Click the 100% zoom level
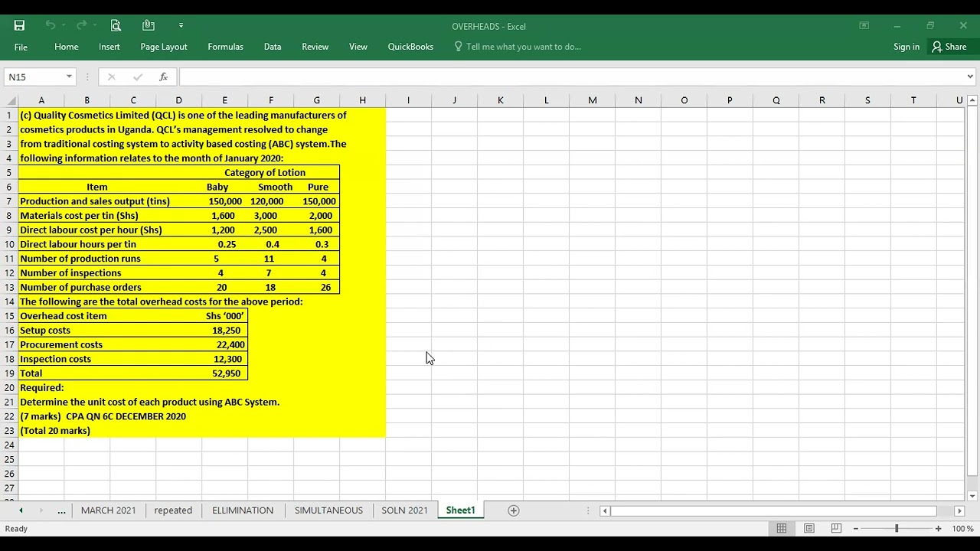 point(962,529)
